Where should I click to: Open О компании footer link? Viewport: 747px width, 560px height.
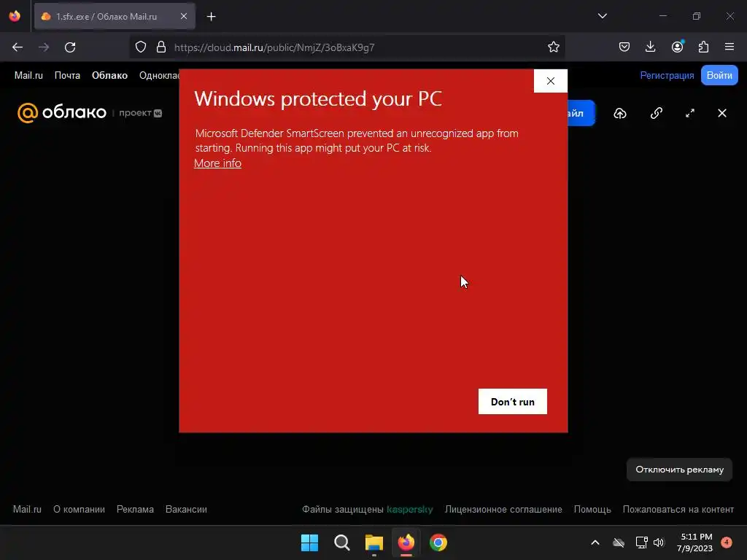pyautogui.click(x=79, y=509)
